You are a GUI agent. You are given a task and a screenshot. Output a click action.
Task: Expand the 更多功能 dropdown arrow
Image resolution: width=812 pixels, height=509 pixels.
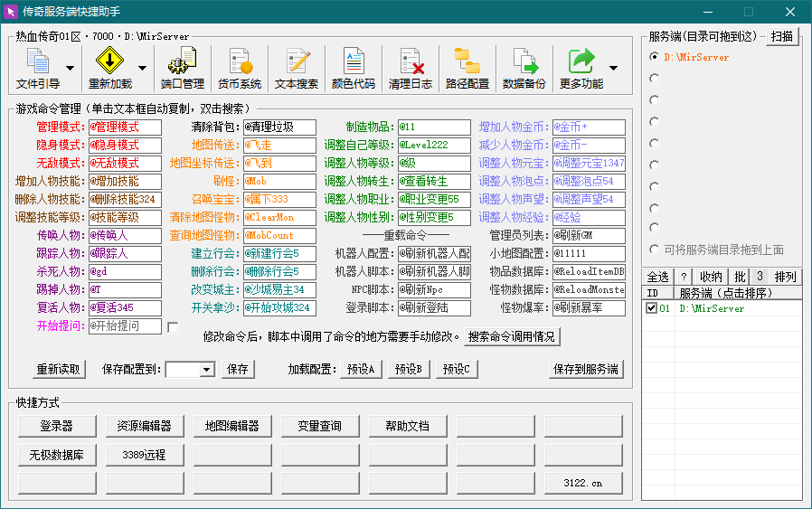[614, 68]
